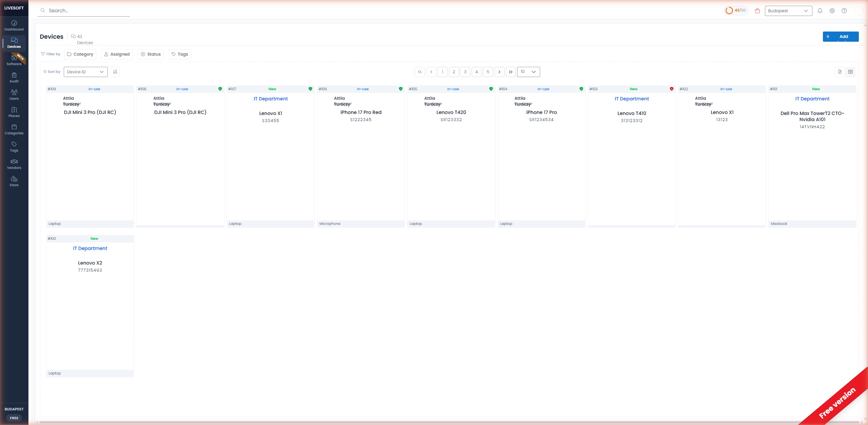This screenshot has height=425, width=868.
Task: Change page size via the 10 dropdown
Action: coord(528,72)
